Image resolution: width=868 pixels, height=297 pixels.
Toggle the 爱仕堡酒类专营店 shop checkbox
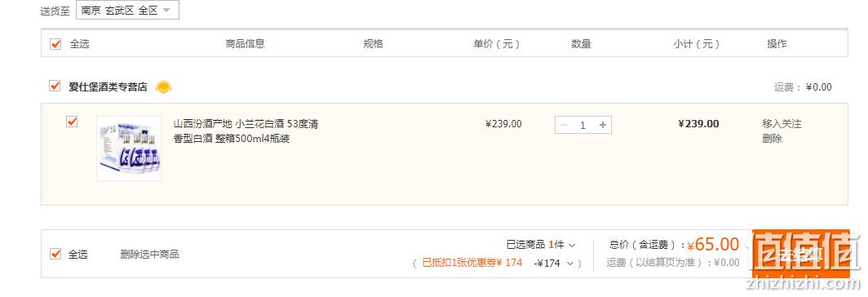click(x=55, y=86)
